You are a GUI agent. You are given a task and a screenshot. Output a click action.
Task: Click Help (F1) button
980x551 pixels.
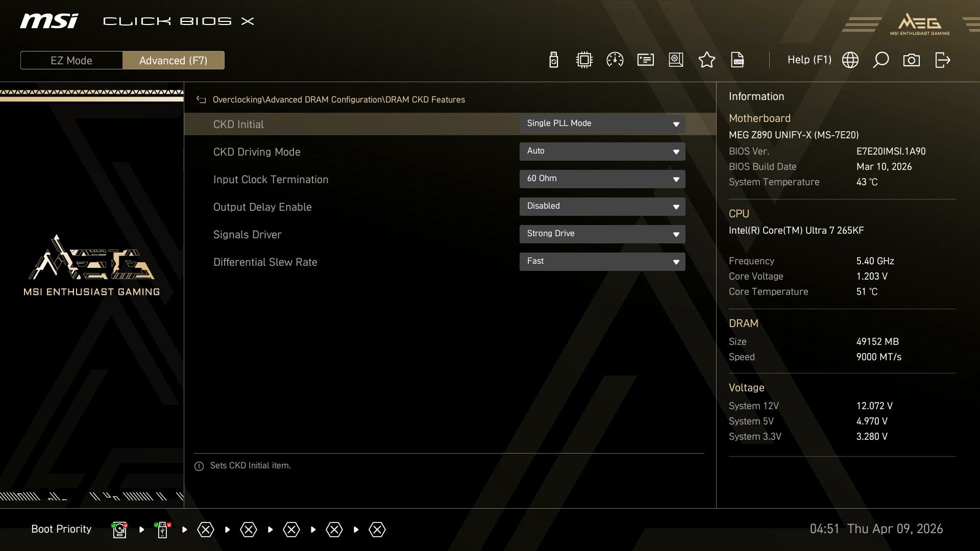click(x=809, y=60)
